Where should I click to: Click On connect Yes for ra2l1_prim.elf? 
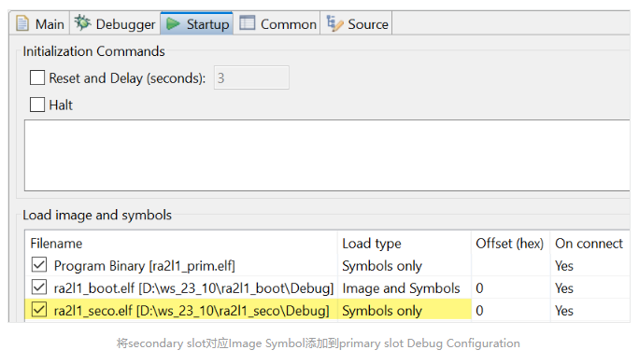point(564,266)
